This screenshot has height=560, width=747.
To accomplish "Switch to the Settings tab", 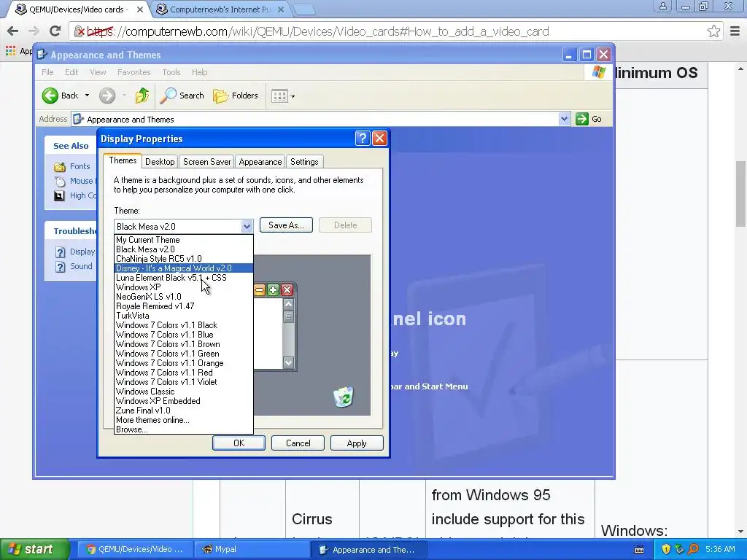I will tap(304, 162).
